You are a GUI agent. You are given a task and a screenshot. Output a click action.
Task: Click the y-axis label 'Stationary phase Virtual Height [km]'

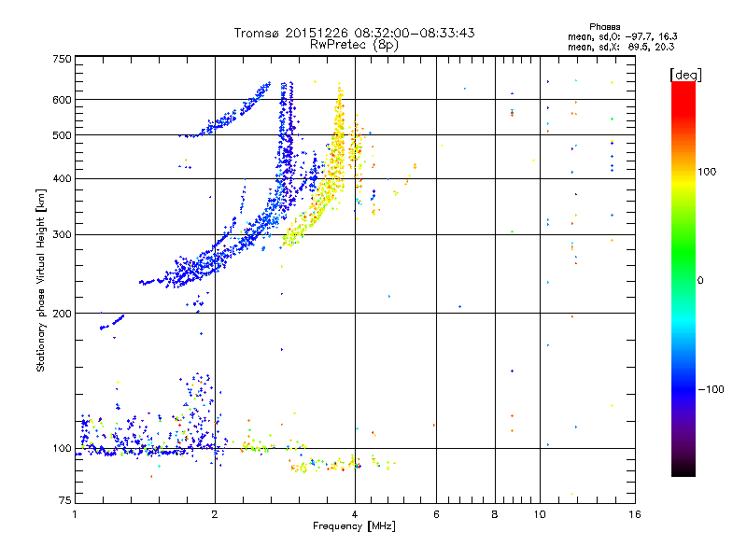40,280
